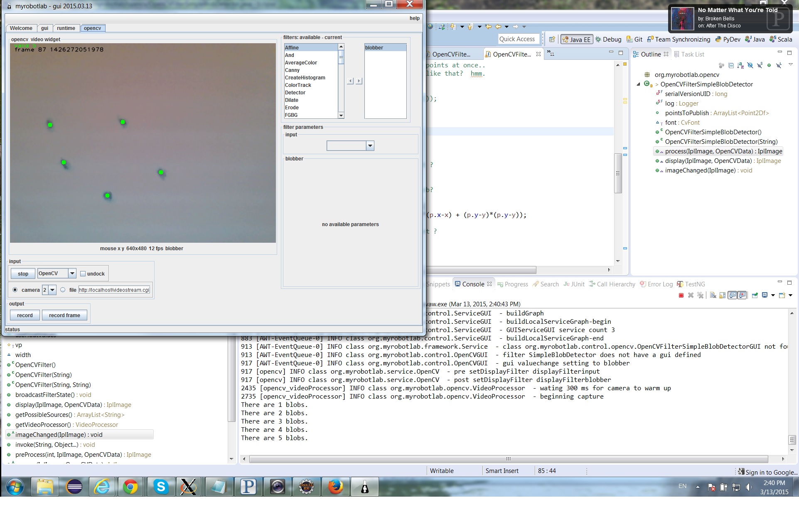Viewport: 799px width, 532px height.
Task: Open the Open Console dropdown arrow
Action: point(790,296)
